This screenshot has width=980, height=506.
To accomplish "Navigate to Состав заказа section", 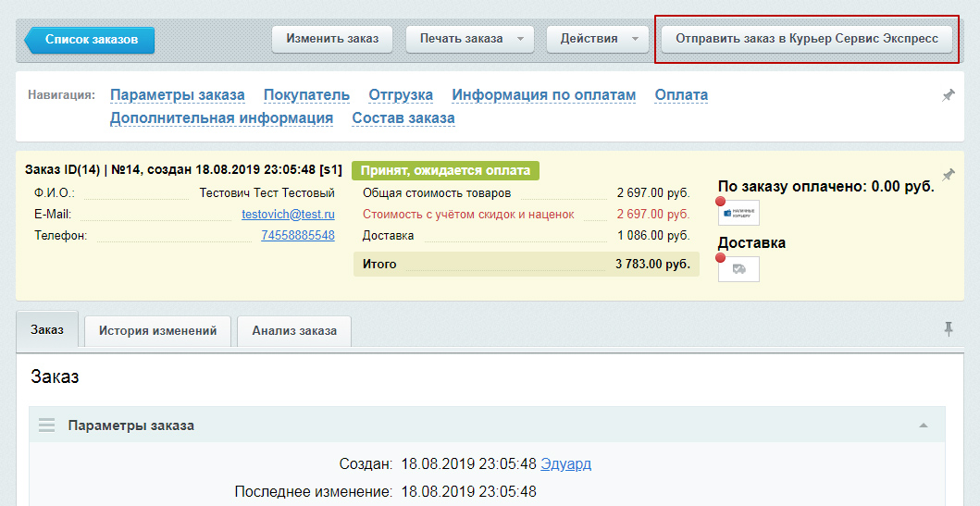I will [x=403, y=118].
